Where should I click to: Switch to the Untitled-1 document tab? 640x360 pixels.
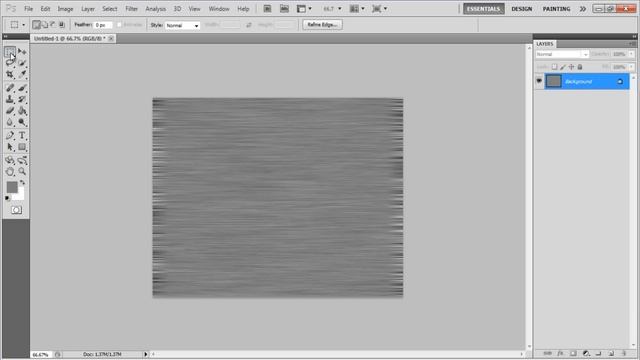[69, 38]
